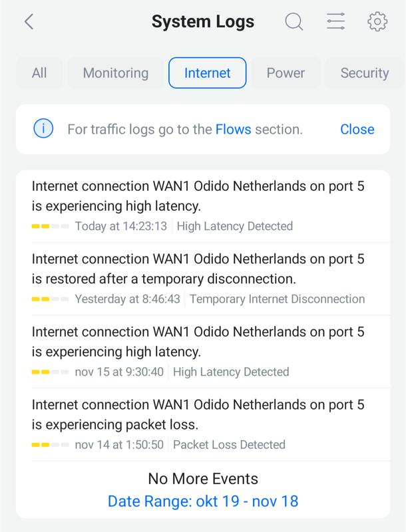
Task: Open the log filter options icon
Action: (x=335, y=21)
